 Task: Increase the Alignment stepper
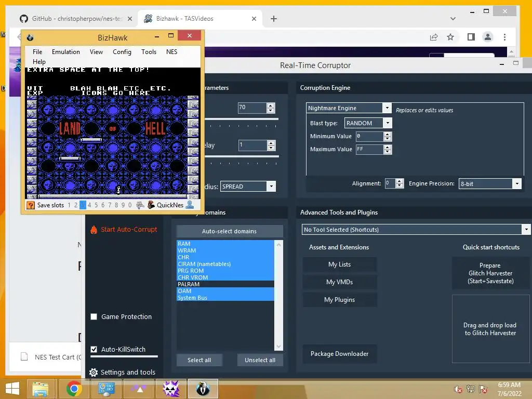coord(400,181)
